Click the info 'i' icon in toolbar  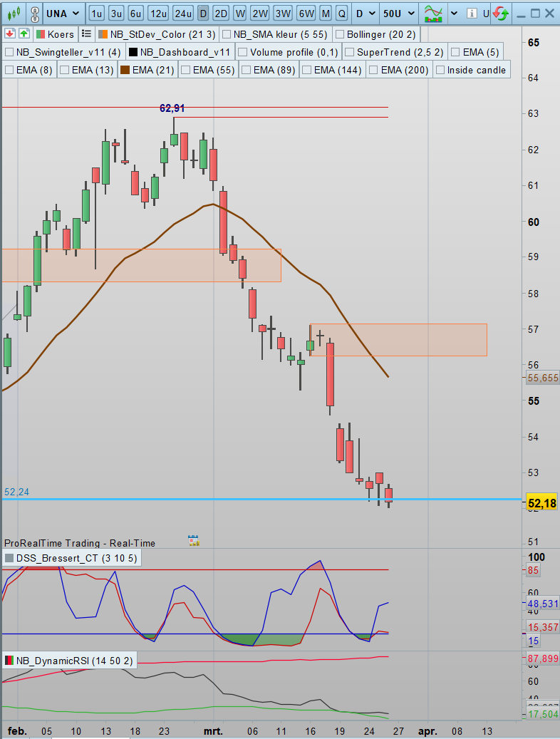pyautogui.click(x=472, y=14)
